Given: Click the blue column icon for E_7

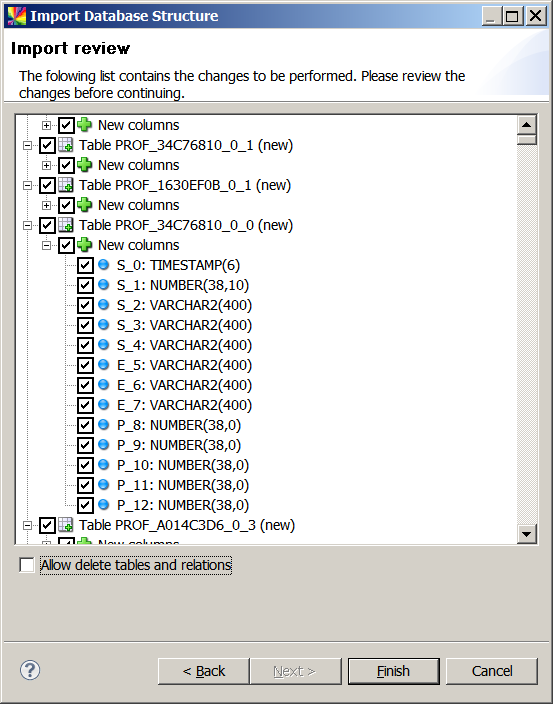Looking at the screenshot, I should [x=104, y=405].
